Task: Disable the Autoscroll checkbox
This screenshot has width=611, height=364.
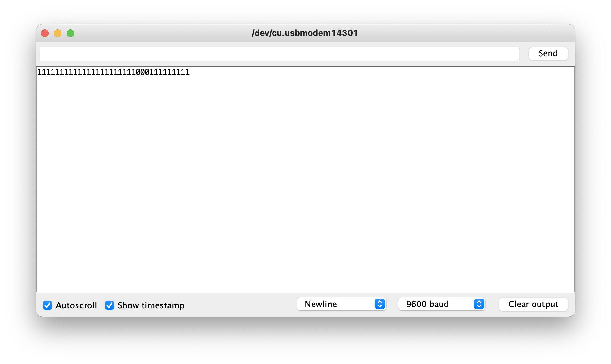Action: point(47,305)
